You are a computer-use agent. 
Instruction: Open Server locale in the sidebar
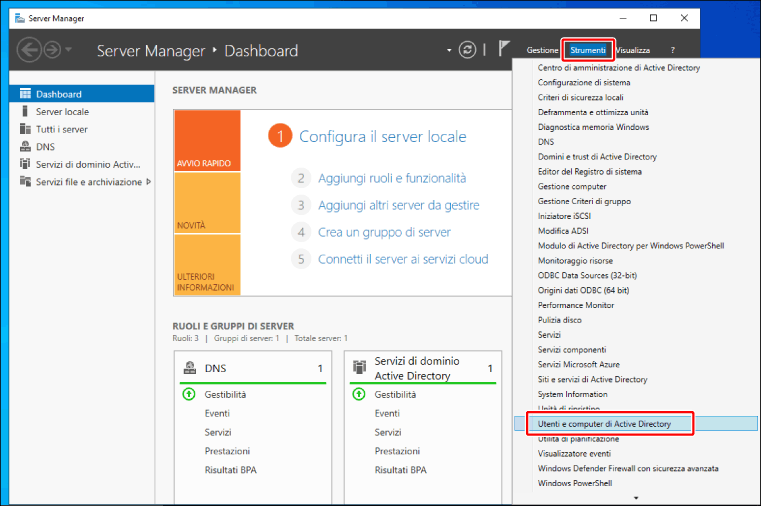[x=62, y=112]
